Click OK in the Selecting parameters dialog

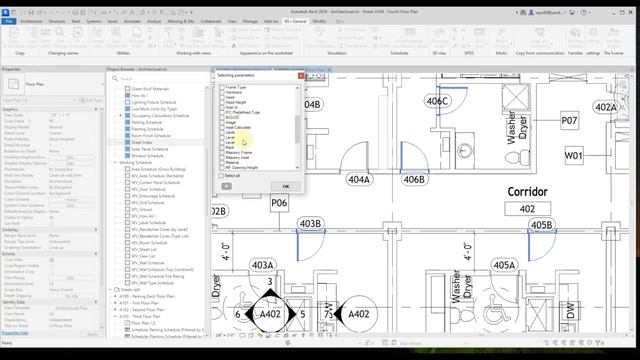point(286,186)
